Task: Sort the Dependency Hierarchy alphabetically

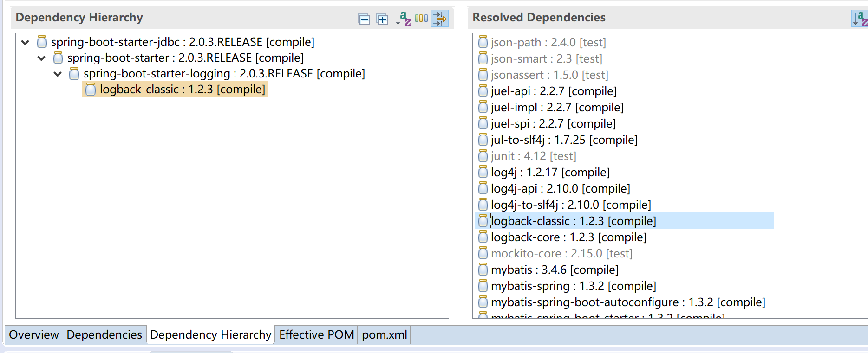Action: pos(403,19)
